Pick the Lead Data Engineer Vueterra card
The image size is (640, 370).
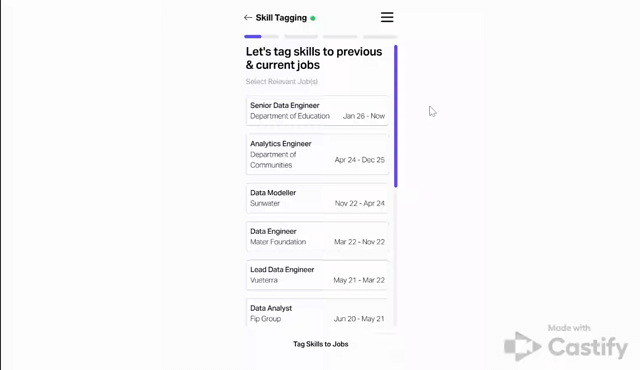click(317, 275)
